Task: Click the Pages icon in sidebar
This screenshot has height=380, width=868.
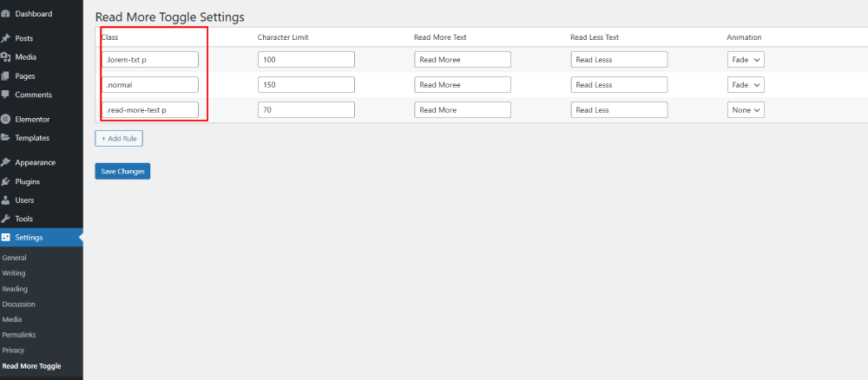Action: click(x=6, y=76)
